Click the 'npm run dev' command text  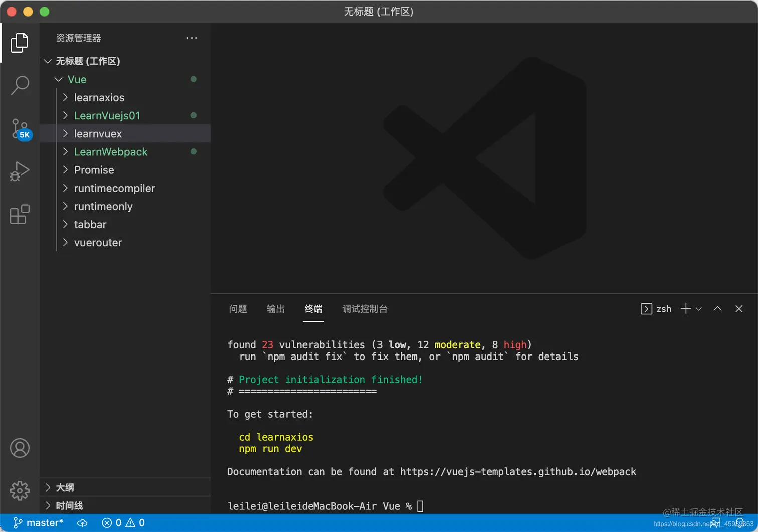[x=270, y=449]
